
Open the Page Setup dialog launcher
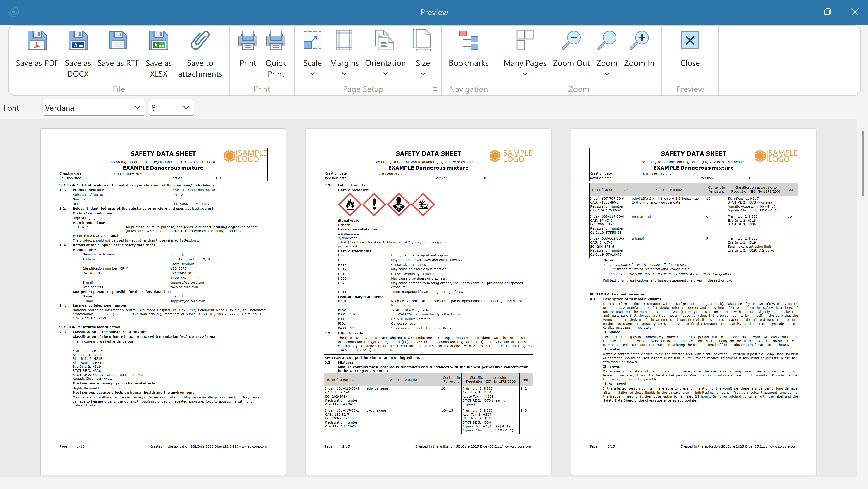(x=435, y=89)
